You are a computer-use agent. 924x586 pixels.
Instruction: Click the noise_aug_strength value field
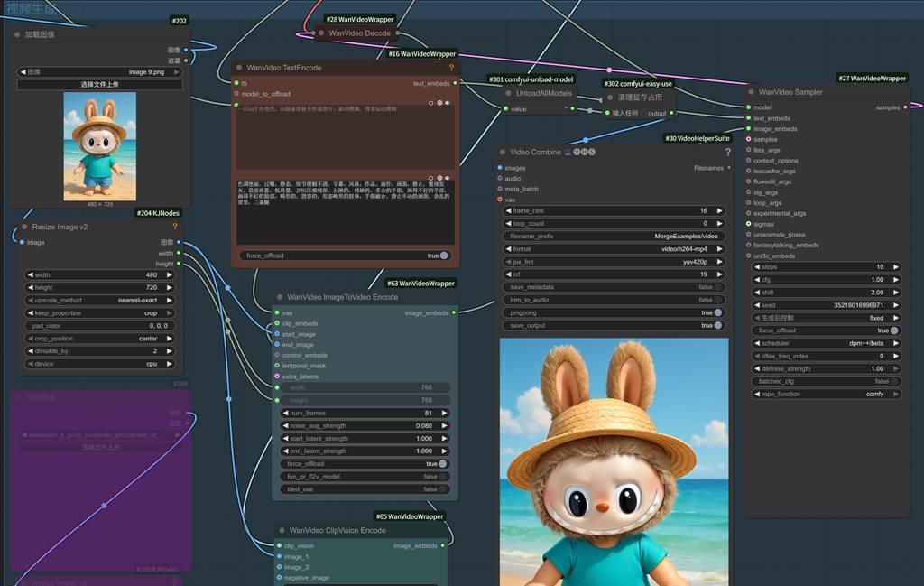tap(365, 425)
